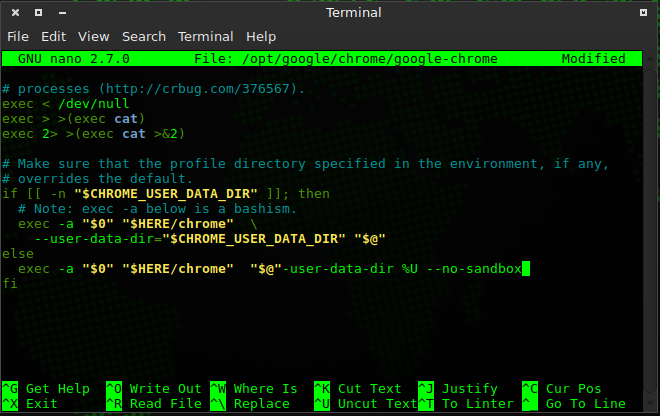Open the File menu
660x416 pixels.
click(x=18, y=36)
